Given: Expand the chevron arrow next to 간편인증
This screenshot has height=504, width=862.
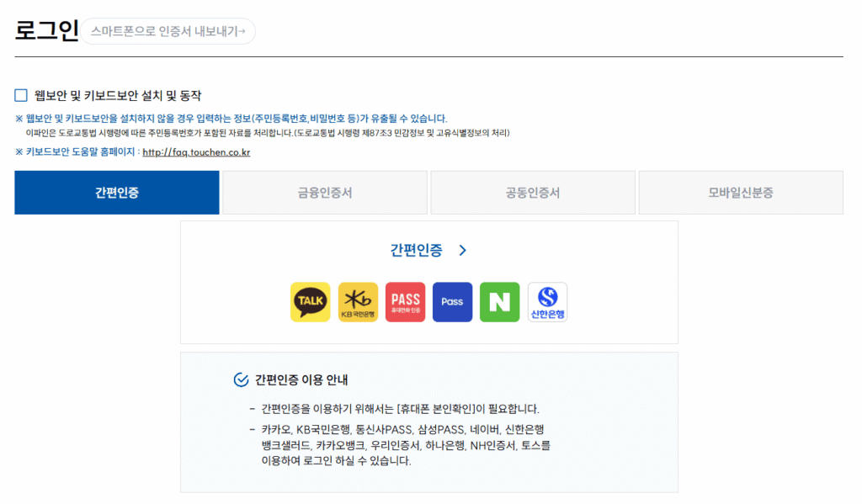Looking at the screenshot, I should (462, 250).
